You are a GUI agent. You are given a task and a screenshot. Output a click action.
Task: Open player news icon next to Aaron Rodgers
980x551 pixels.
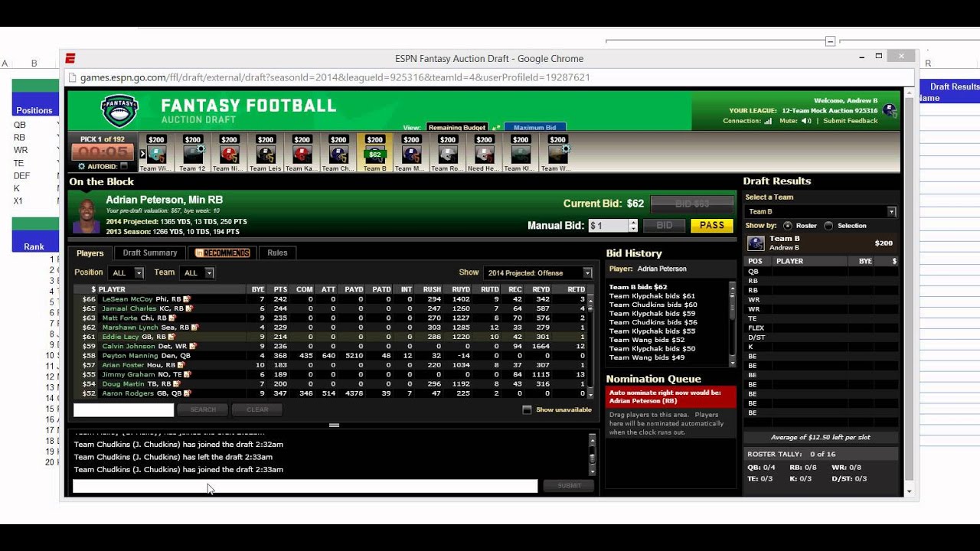click(x=186, y=393)
